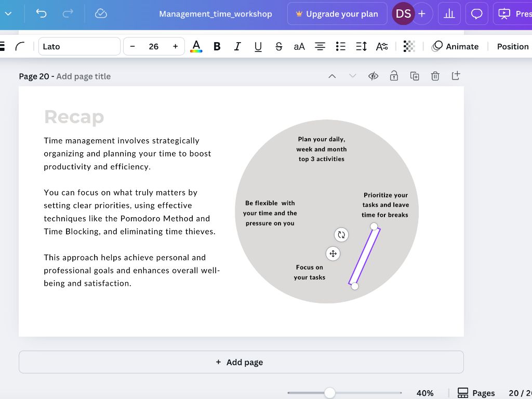Open advanced text settings icon
The width and height of the screenshot is (532, 399).
[x=382, y=46]
